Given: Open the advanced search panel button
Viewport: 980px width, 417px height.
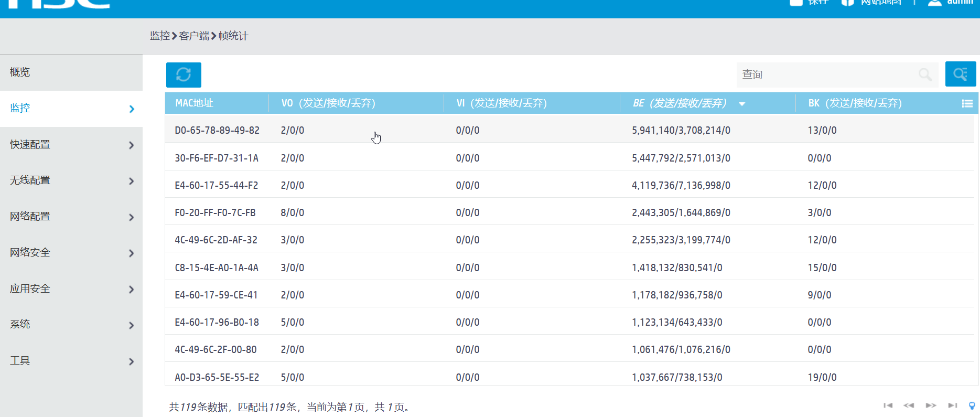Looking at the screenshot, I should pyautogui.click(x=960, y=74).
